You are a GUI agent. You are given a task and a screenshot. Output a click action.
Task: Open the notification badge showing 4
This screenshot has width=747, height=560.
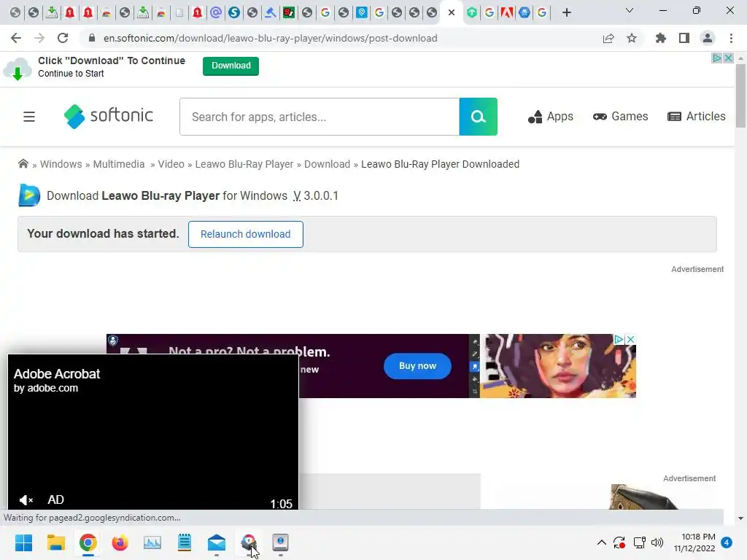(727, 542)
